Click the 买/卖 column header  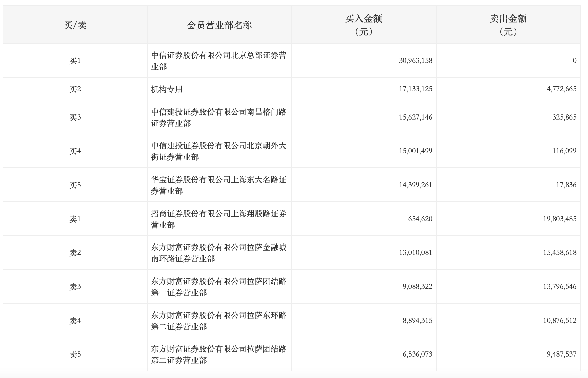point(75,25)
